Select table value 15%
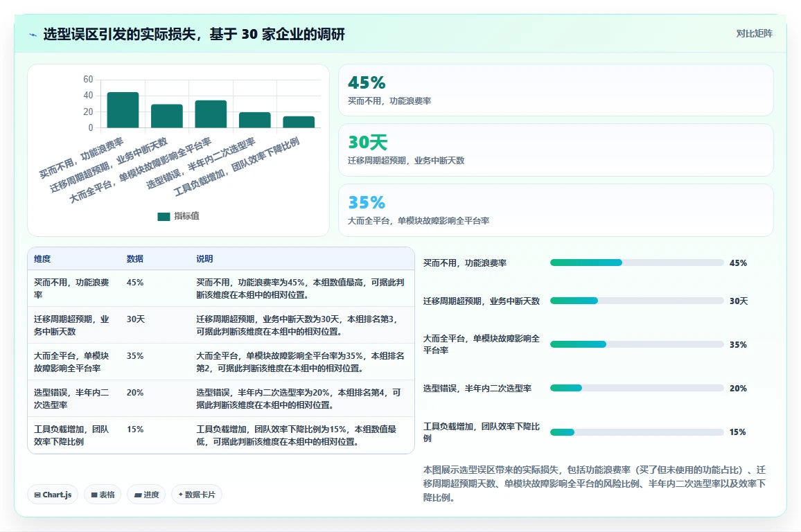The image size is (801, 532). click(135, 429)
